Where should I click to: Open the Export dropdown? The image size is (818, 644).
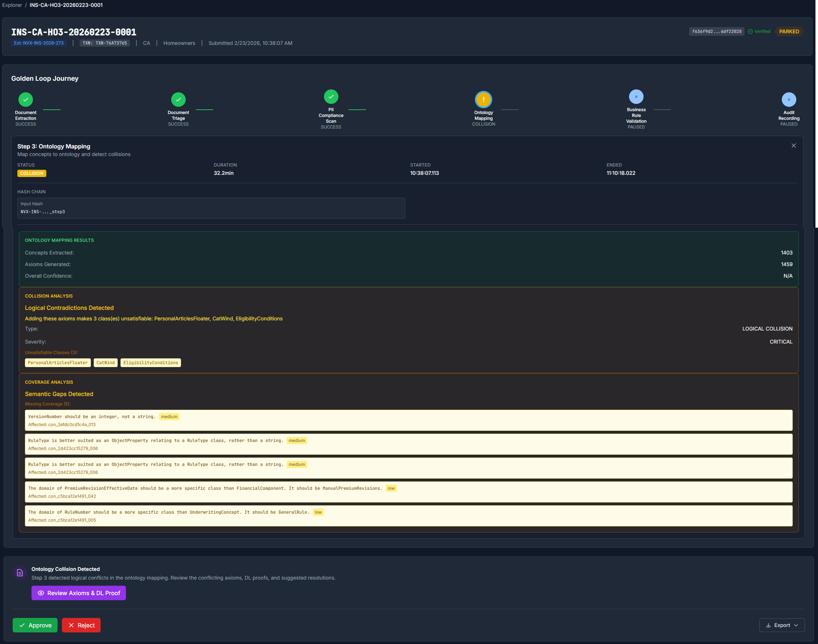pos(781,625)
